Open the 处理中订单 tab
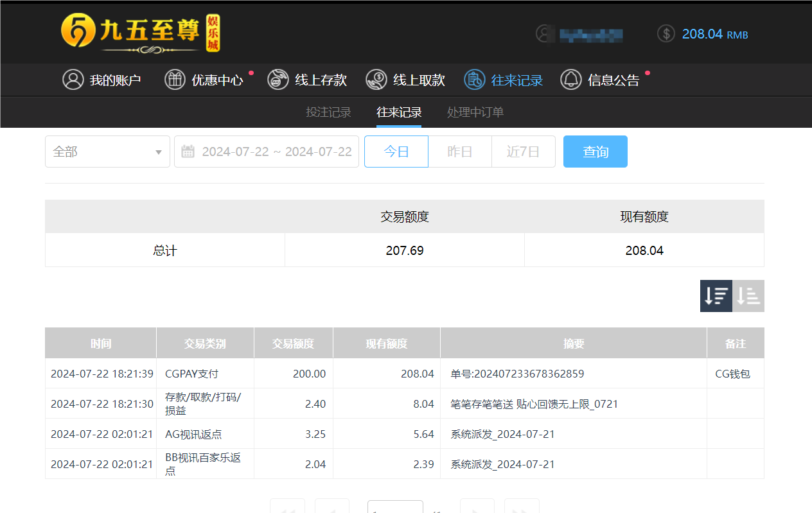Image resolution: width=812 pixels, height=513 pixels. (475, 112)
